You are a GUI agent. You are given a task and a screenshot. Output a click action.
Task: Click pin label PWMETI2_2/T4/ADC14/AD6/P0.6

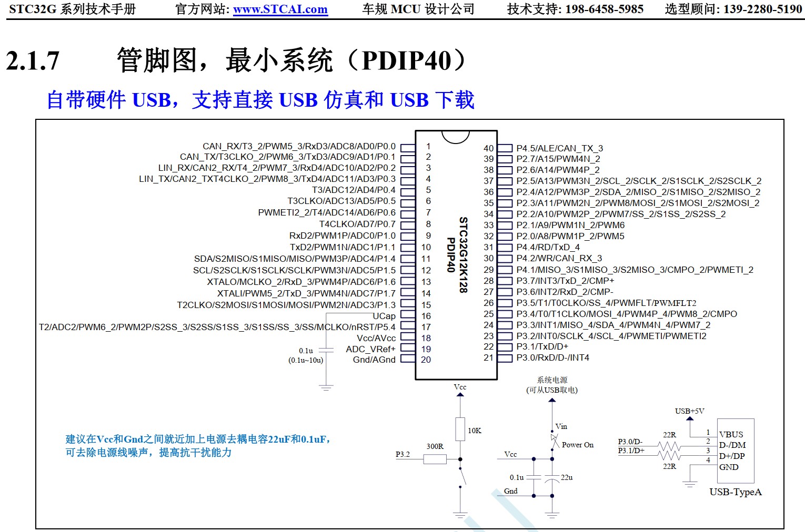pyautogui.click(x=327, y=212)
